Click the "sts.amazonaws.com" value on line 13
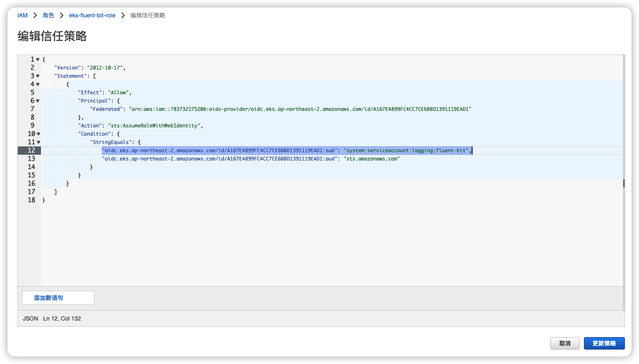Screen dimensions: 639x364 pos(371,159)
